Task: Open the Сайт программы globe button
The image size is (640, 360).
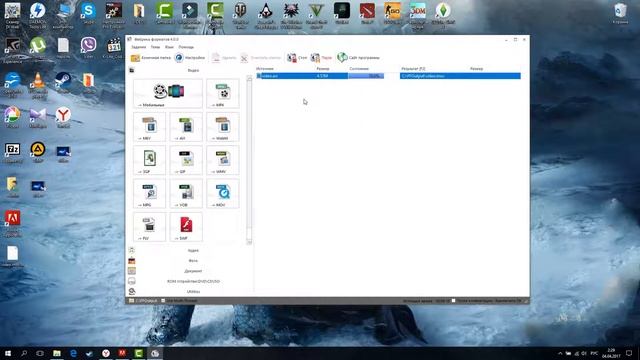Action: 358,58
